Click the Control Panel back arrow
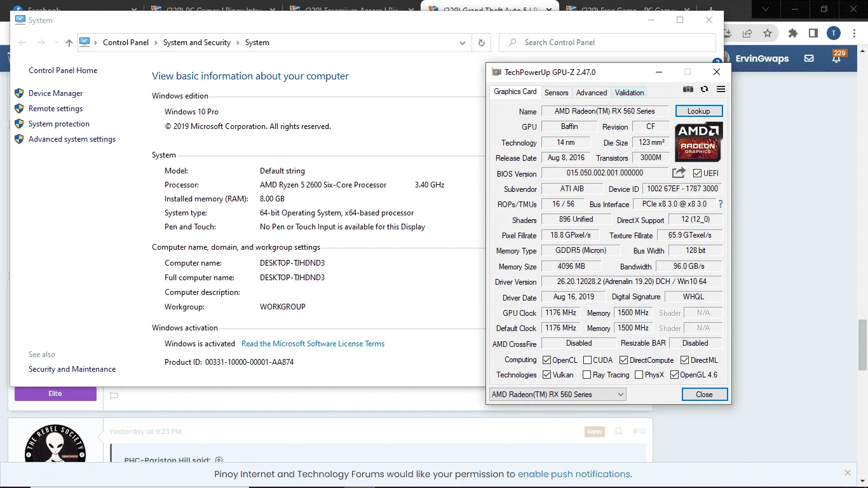This screenshot has height=488, width=868. (x=23, y=43)
